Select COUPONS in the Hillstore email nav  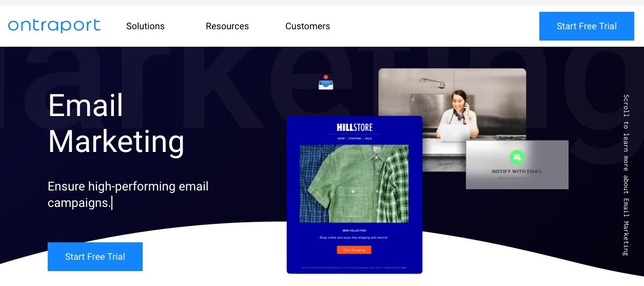355,139
